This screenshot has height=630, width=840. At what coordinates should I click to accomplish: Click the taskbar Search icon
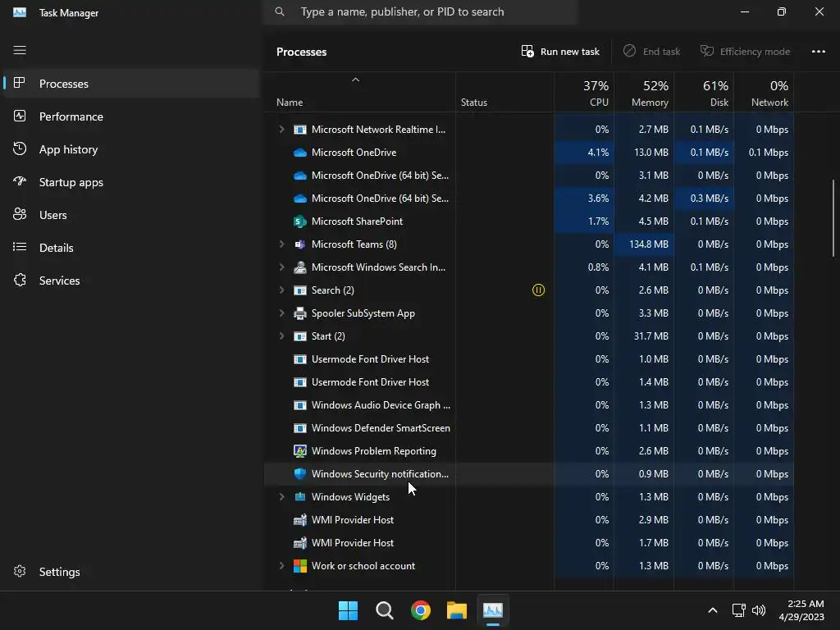click(x=385, y=610)
